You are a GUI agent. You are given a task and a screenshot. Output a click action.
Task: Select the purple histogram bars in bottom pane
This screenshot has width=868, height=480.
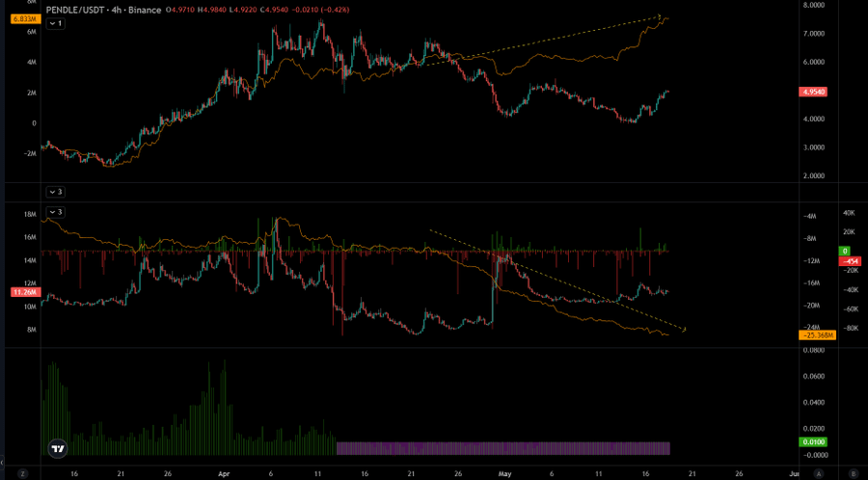coord(503,448)
